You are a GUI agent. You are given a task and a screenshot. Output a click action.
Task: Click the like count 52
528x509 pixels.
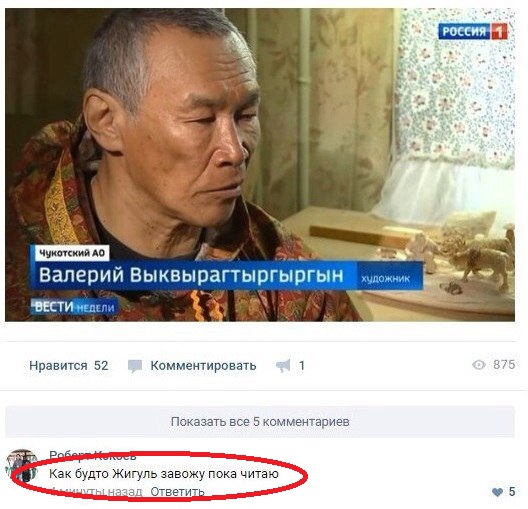(101, 365)
